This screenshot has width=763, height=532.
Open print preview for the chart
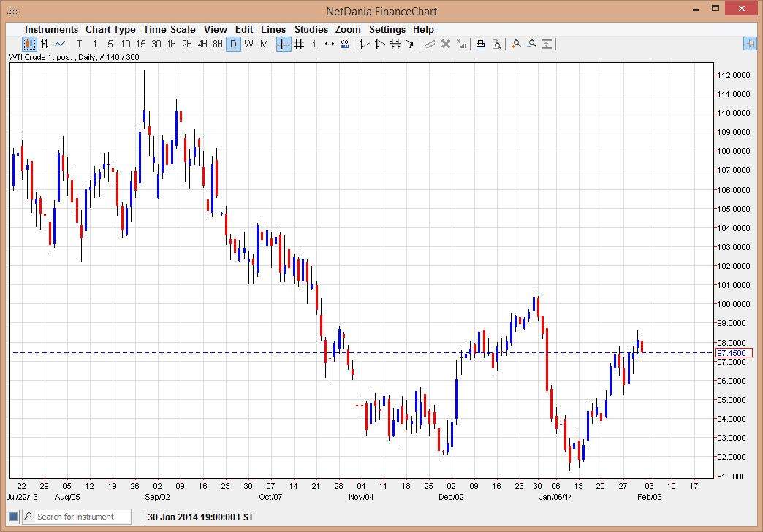coord(496,44)
